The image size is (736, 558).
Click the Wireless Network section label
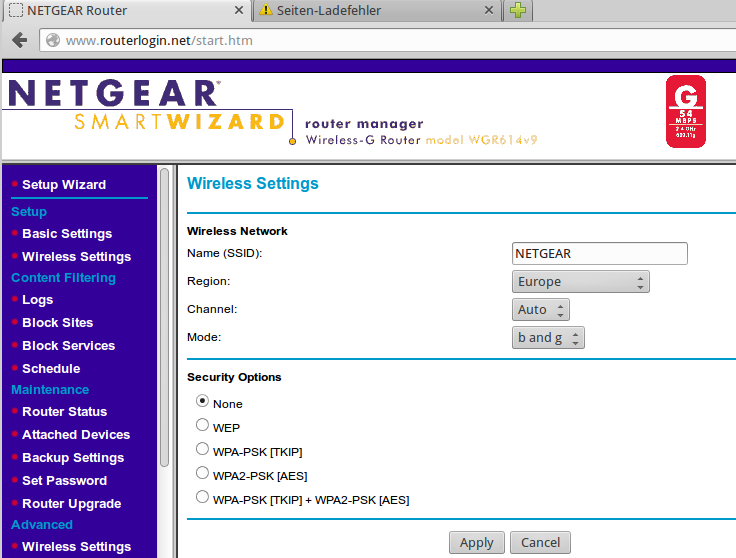(237, 231)
